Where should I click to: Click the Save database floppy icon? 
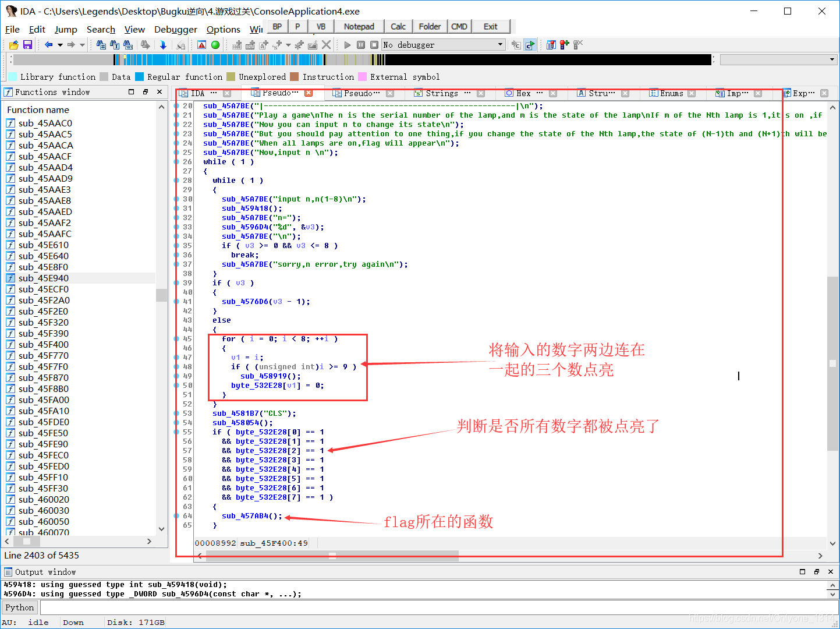(x=27, y=45)
